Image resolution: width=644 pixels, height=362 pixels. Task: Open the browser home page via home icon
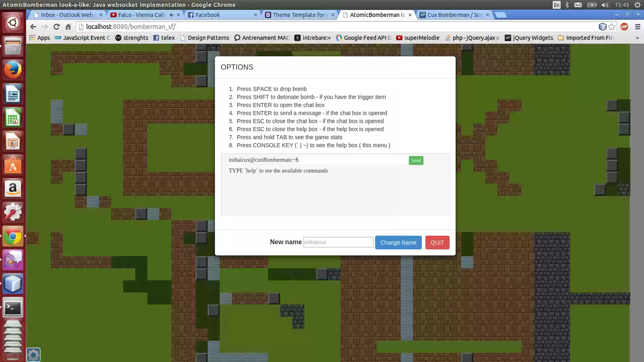tap(68, 27)
